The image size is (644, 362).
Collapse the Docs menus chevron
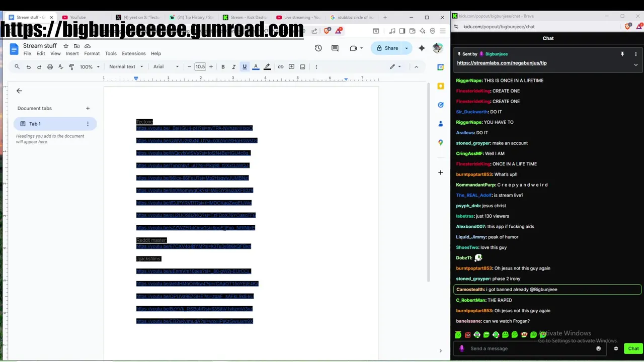tap(416, 67)
